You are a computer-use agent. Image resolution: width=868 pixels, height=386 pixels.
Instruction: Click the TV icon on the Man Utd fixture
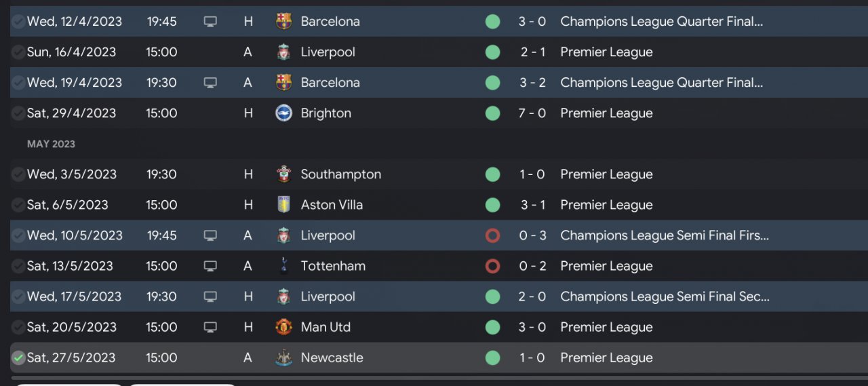(210, 327)
